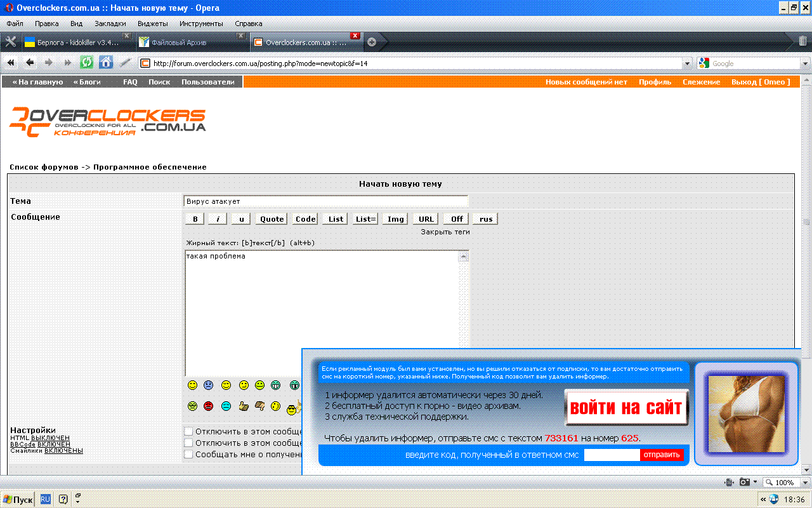Open the Профиль link
This screenshot has width=812, height=508.
[655, 82]
